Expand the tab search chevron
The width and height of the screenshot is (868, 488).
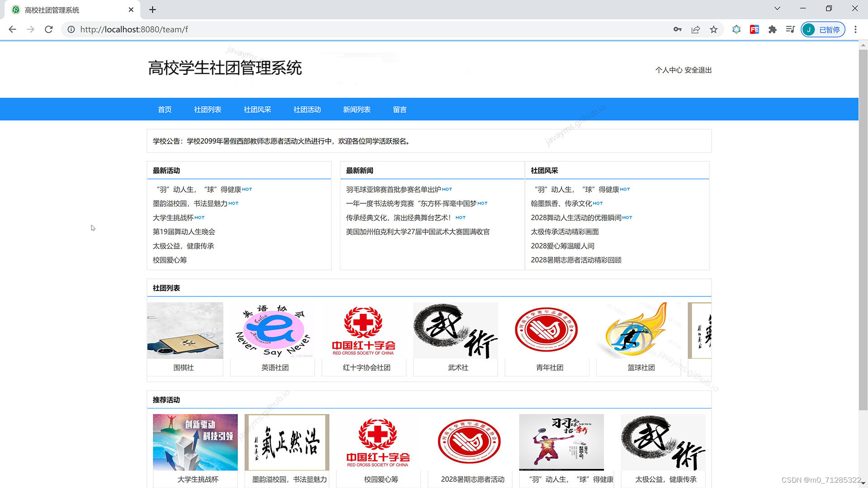pyautogui.click(x=777, y=9)
